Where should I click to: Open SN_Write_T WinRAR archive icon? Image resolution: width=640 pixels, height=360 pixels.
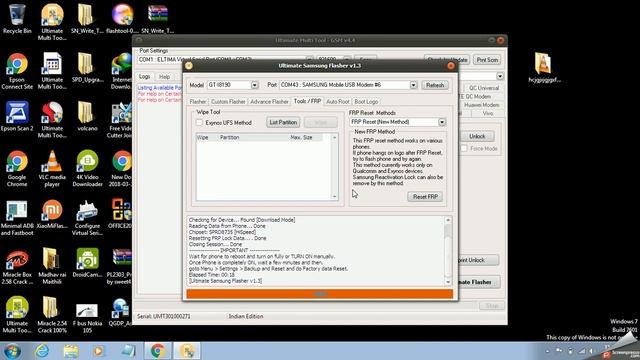click(158, 18)
